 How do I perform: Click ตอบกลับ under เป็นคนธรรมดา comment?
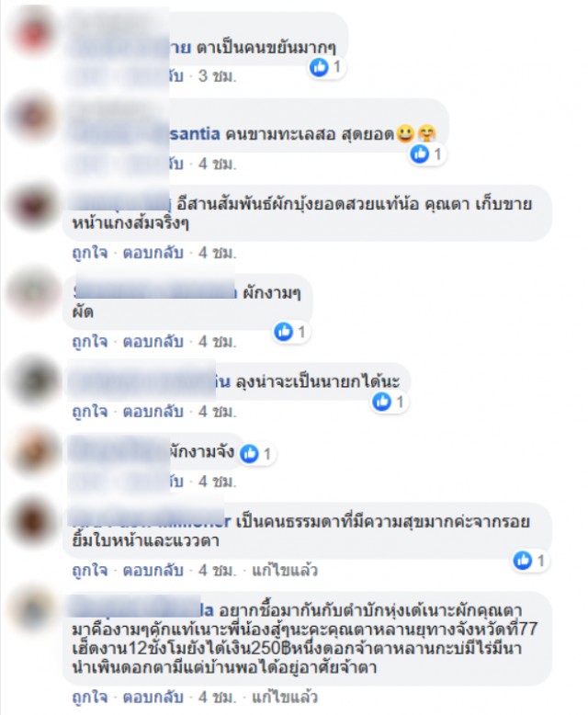click(x=153, y=570)
